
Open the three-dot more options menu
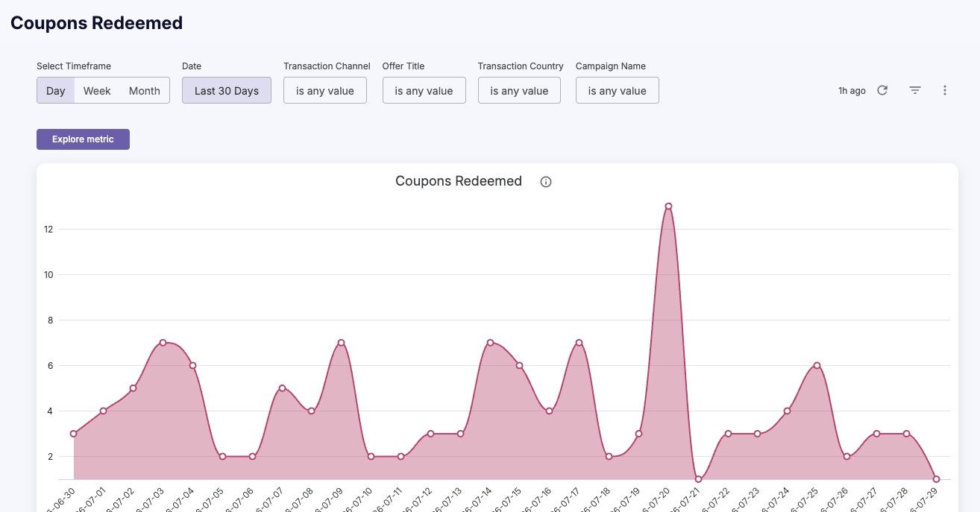(945, 90)
